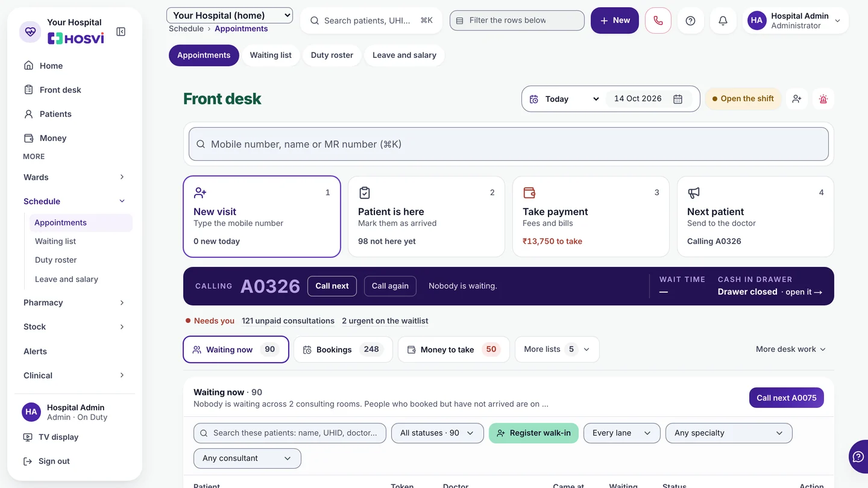The image size is (868, 488).
Task: Click the red phone call icon
Action: coord(658,20)
